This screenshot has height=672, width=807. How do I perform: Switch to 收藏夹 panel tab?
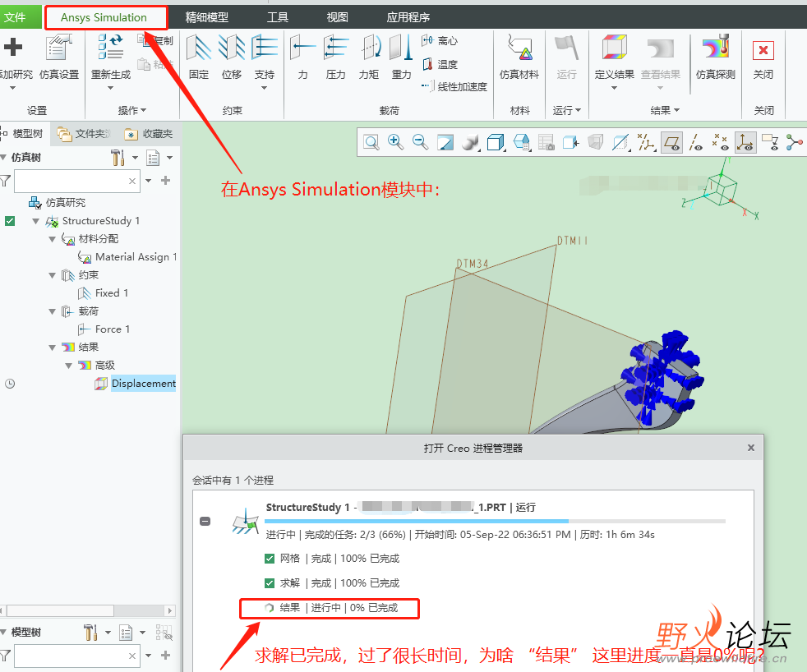(149, 134)
